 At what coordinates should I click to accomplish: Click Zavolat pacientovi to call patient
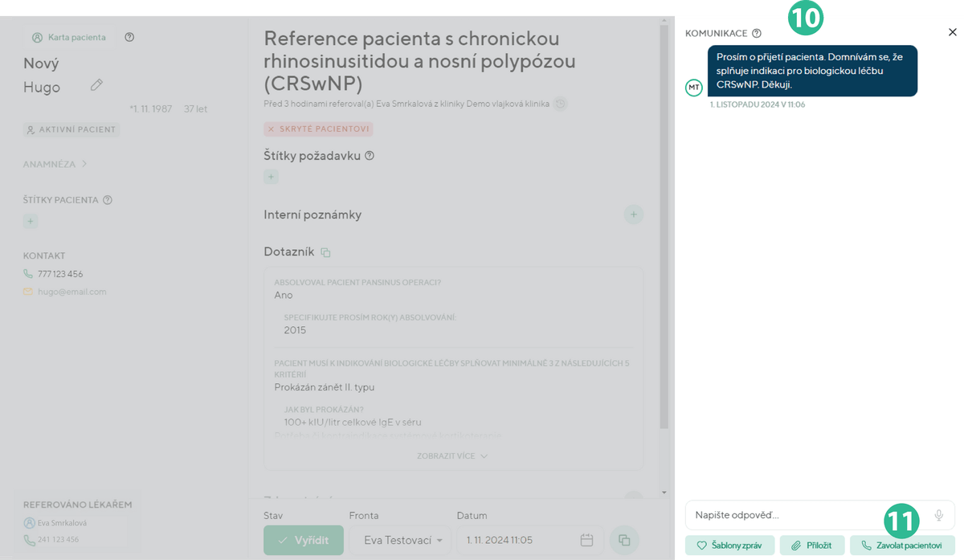[x=901, y=546]
